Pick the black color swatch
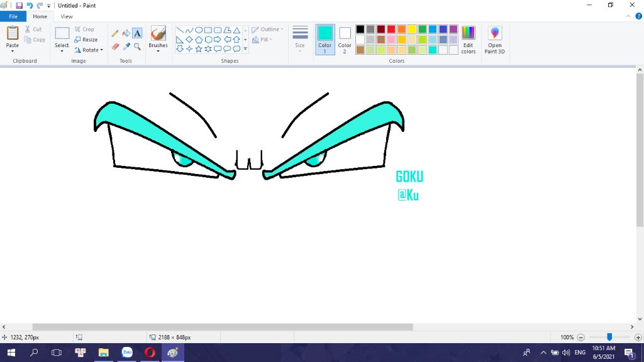 [360, 29]
